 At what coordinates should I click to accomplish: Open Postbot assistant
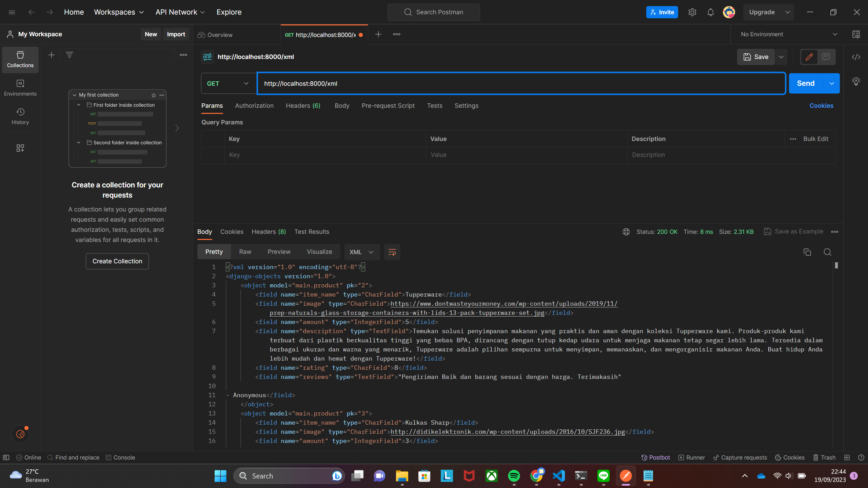[655, 457]
